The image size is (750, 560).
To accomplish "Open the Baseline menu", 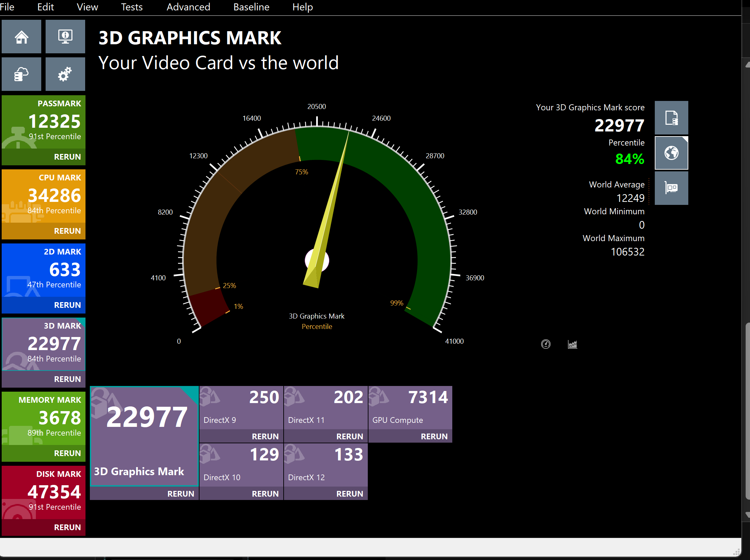I will click(x=251, y=7).
